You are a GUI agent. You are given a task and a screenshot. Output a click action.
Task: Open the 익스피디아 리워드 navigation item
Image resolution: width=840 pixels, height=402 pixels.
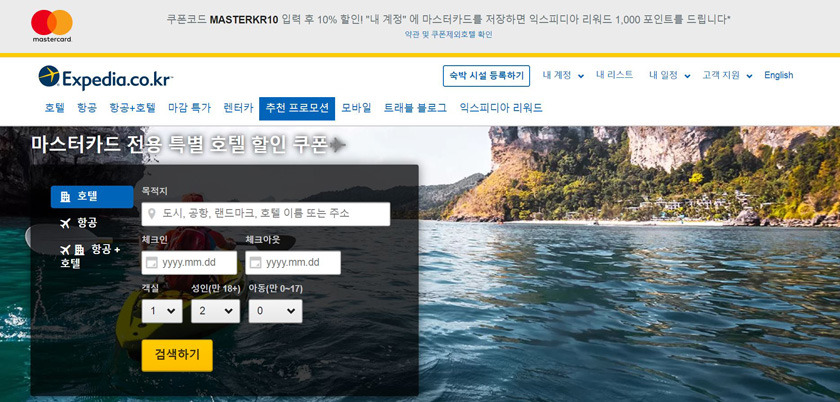point(501,108)
